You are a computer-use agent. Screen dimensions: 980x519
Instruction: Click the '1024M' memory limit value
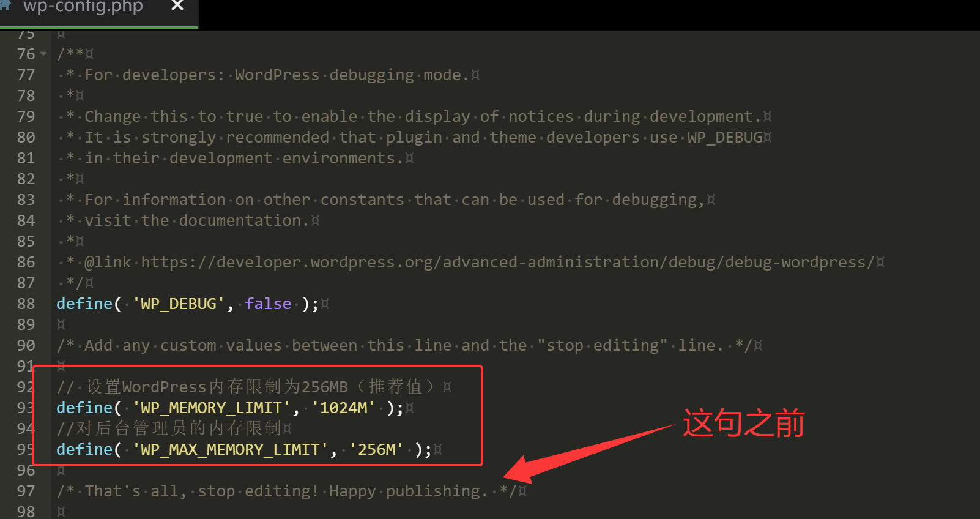tap(343, 408)
